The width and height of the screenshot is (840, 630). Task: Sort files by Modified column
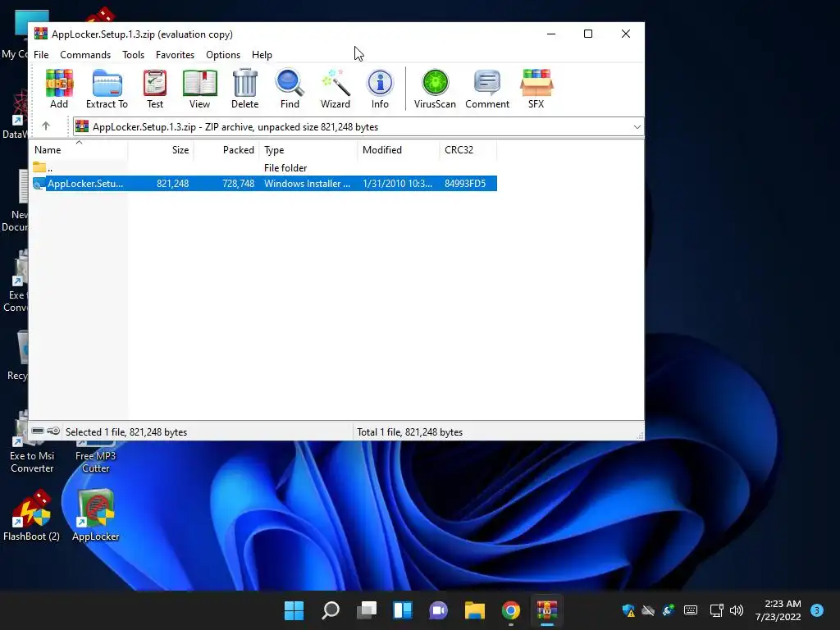tap(399, 150)
